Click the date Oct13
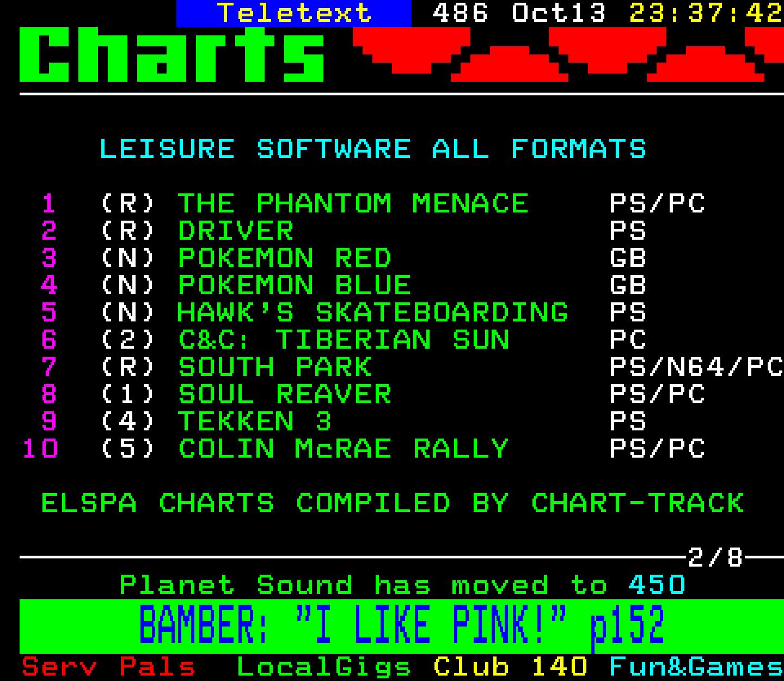Viewport: 784px width, 681px height. (559, 13)
